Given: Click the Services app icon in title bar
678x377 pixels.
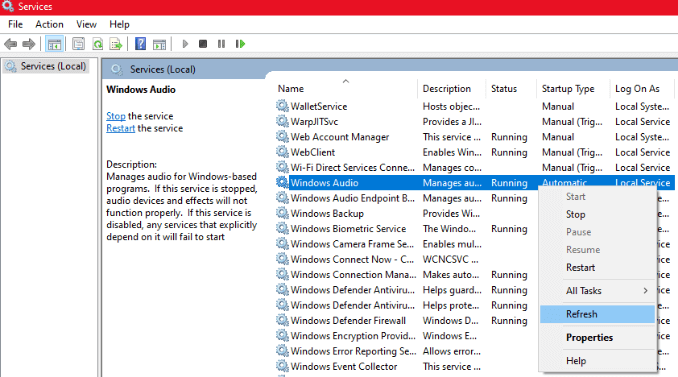Looking at the screenshot, I should [x=7, y=6].
